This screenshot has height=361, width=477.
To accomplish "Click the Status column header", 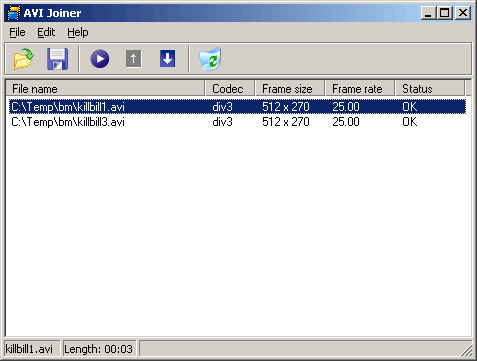I will point(430,89).
